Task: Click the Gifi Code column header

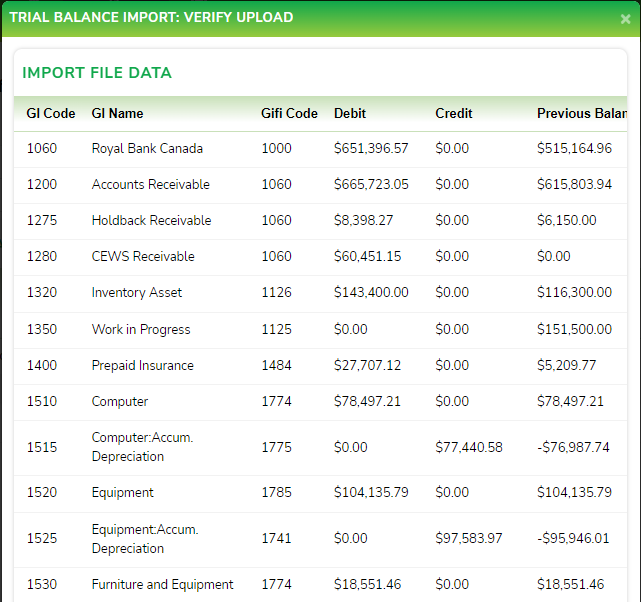Action: coord(289,113)
